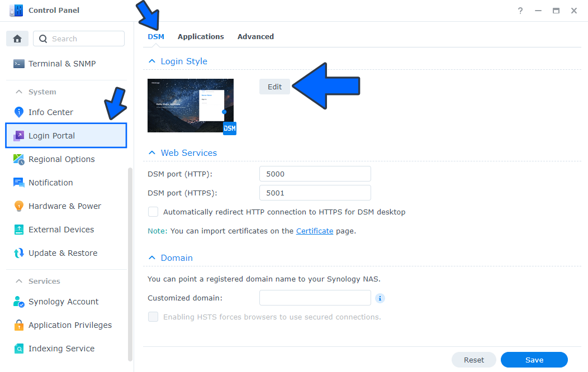Edit the login style
588x372 pixels.
click(x=274, y=87)
